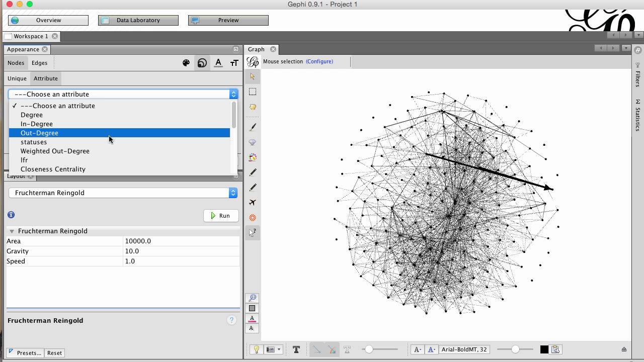Collapse the Fruchterman Reingold properties section
This screenshot has width=644, height=362.
pyautogui.click(x=12, y=231)
